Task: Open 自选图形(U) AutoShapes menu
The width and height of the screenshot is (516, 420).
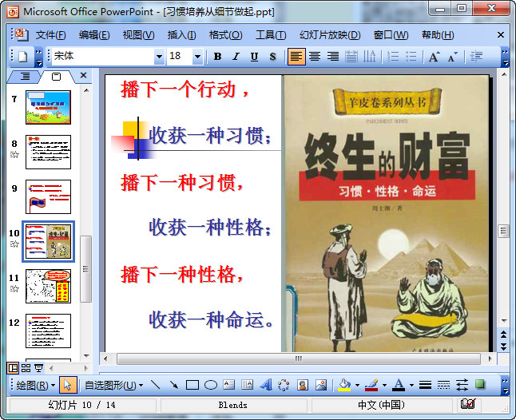Action: point(114,385)
